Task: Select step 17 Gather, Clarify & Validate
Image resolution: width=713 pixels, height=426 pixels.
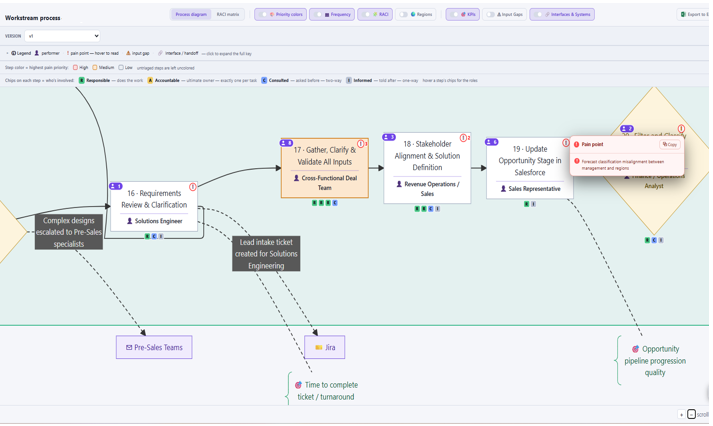Action: click(x=325, y=168)
